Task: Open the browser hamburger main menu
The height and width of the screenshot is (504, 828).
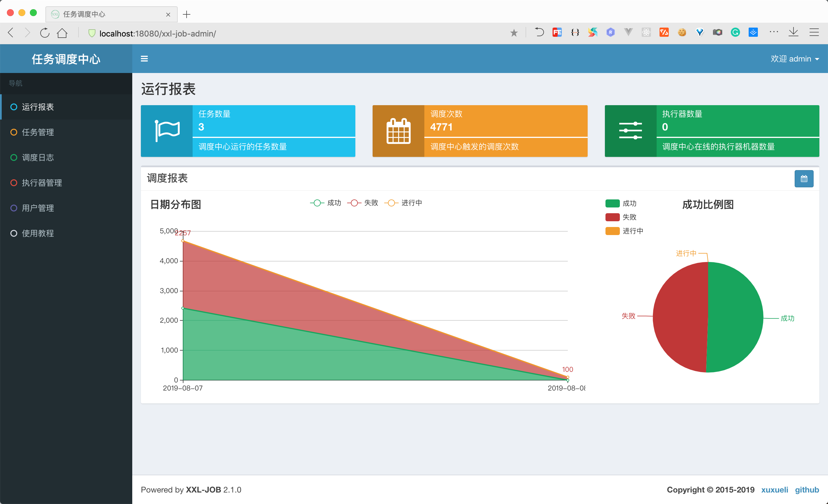Action: tap(814, 32)
